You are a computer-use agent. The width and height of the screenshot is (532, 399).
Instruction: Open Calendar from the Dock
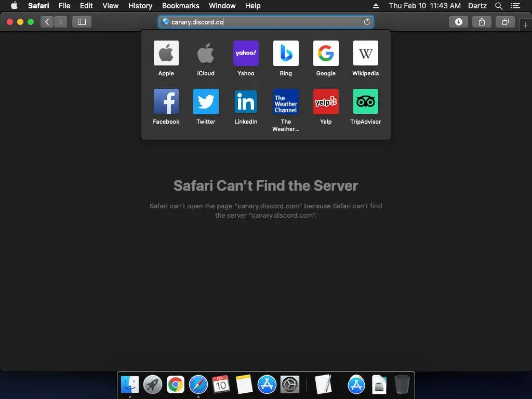[221, 384]
